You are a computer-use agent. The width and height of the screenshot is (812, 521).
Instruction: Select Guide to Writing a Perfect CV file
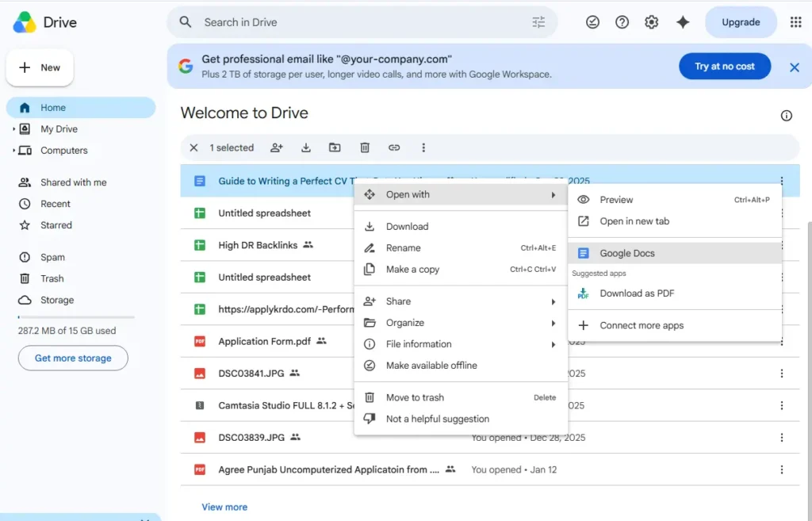286,181
